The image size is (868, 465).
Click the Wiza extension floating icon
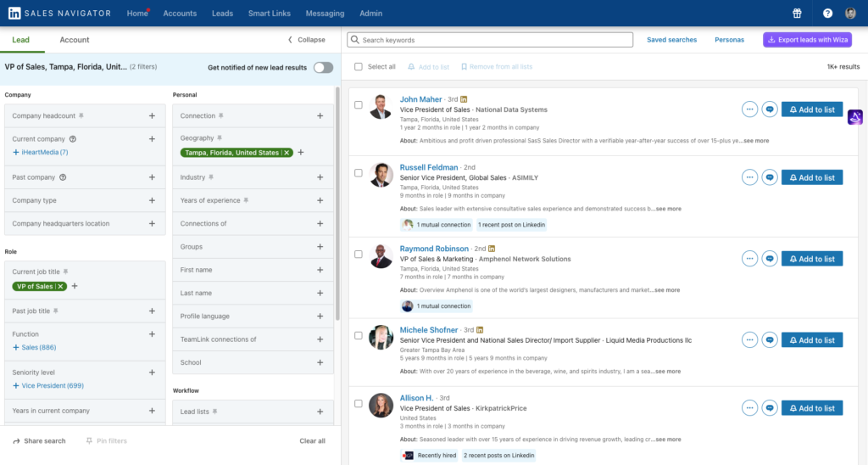pyautogui.click(x=854, y=117)
